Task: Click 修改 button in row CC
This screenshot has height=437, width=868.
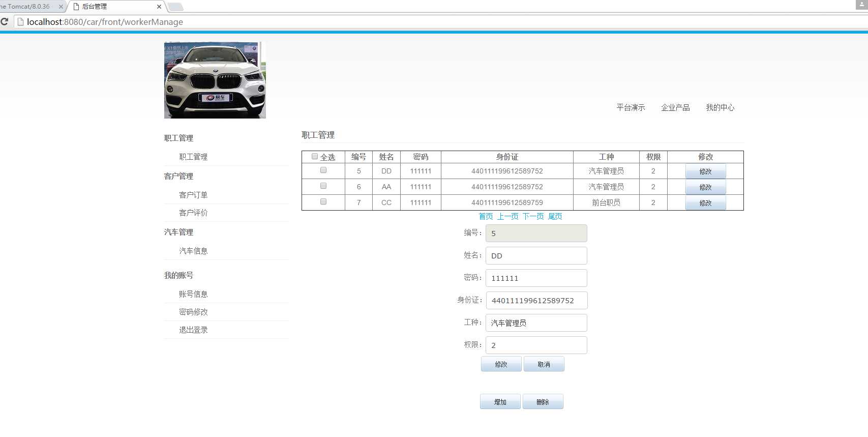Action: pyautogui.click(x=705, y=203)
